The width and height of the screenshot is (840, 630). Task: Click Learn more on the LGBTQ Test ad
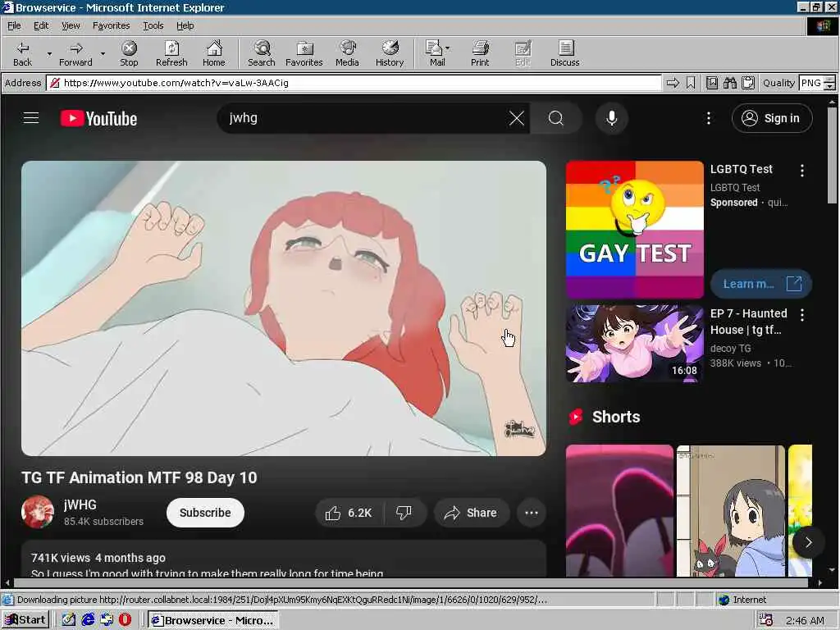761,284
